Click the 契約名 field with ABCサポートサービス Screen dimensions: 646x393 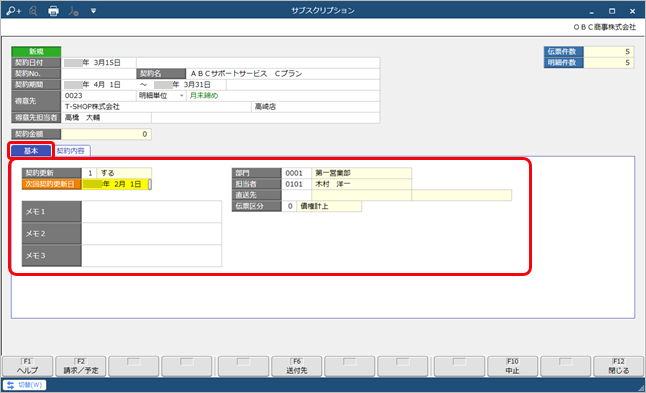point(283,74)
